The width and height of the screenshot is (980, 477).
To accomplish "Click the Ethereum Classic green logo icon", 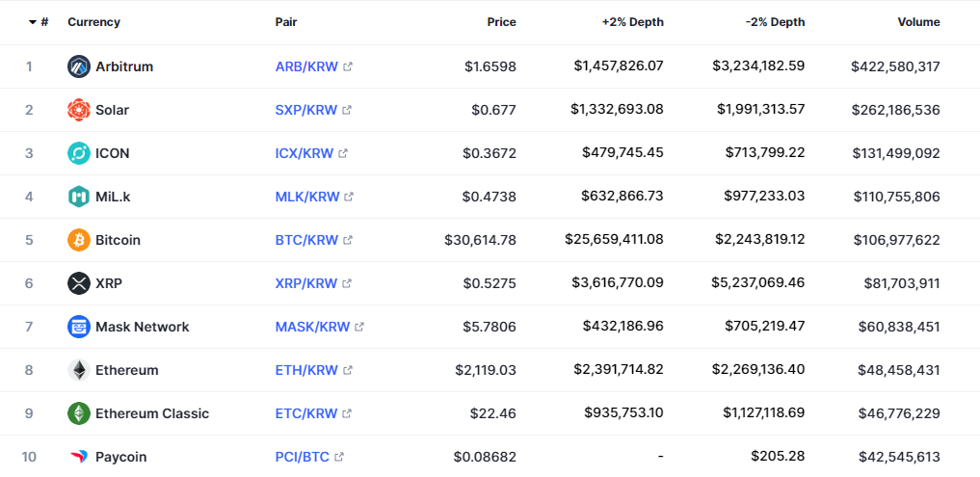I will point(79,413).
